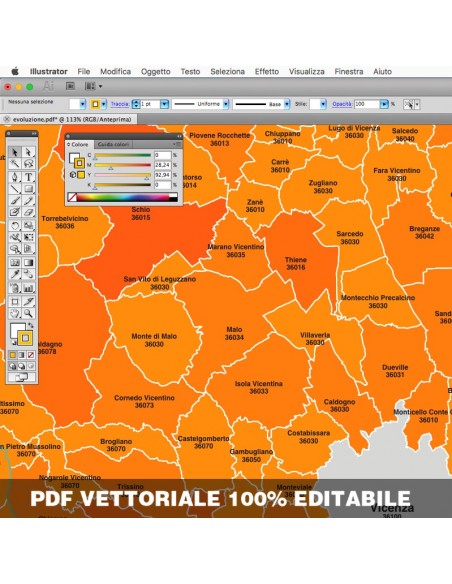The height and width of the screenshot is (584, 452).
Task: Enable Draw Inside mode
Action: pos(31,366)
